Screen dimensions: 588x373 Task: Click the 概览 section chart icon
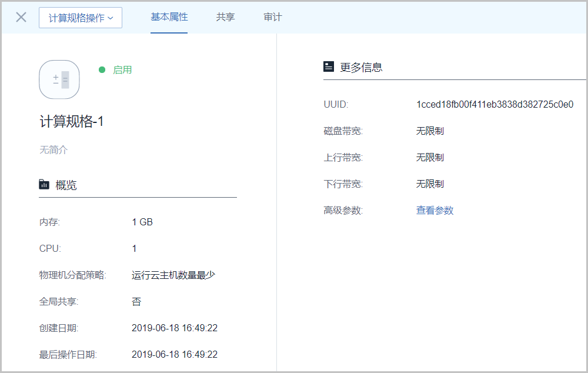pos(44,185)
